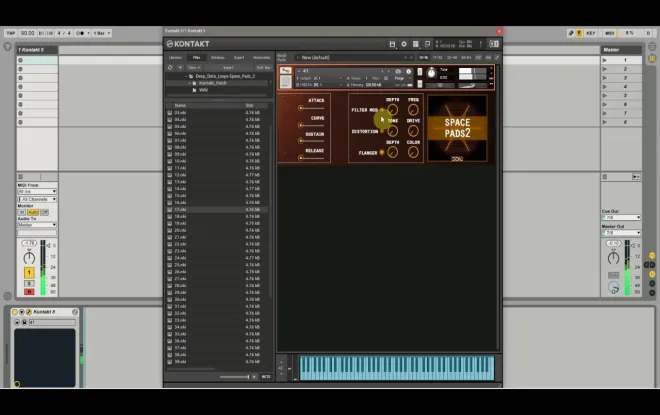This screenshot has height=415, width=660.
Task: Collapse the Deep_Data_Loops-Space_Pads_2 folder
Action: click(186, 76)
